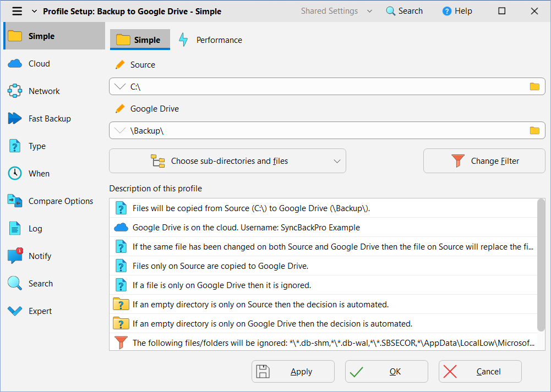
Task: Open the Cloud settings page
Action: coord(54,64)
